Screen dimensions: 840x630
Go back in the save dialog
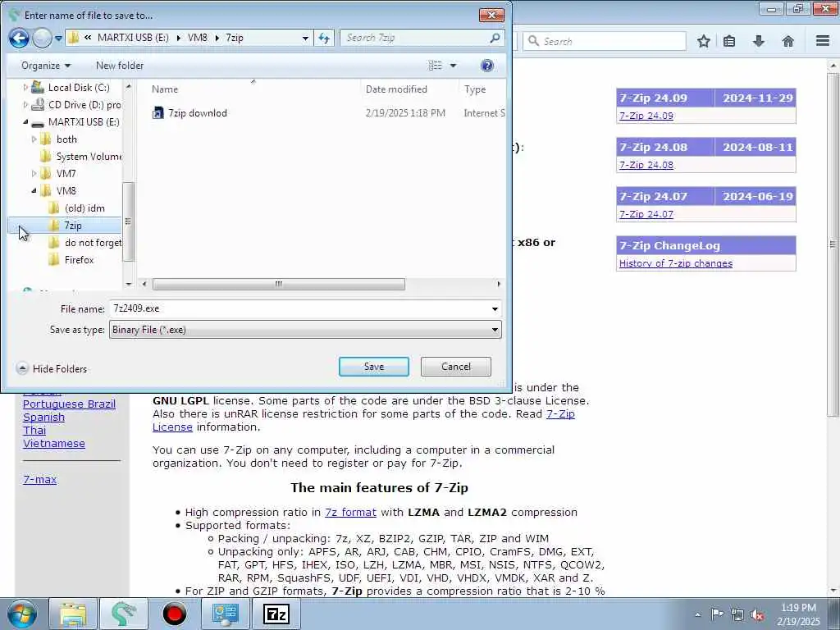[x=19, y=38]
